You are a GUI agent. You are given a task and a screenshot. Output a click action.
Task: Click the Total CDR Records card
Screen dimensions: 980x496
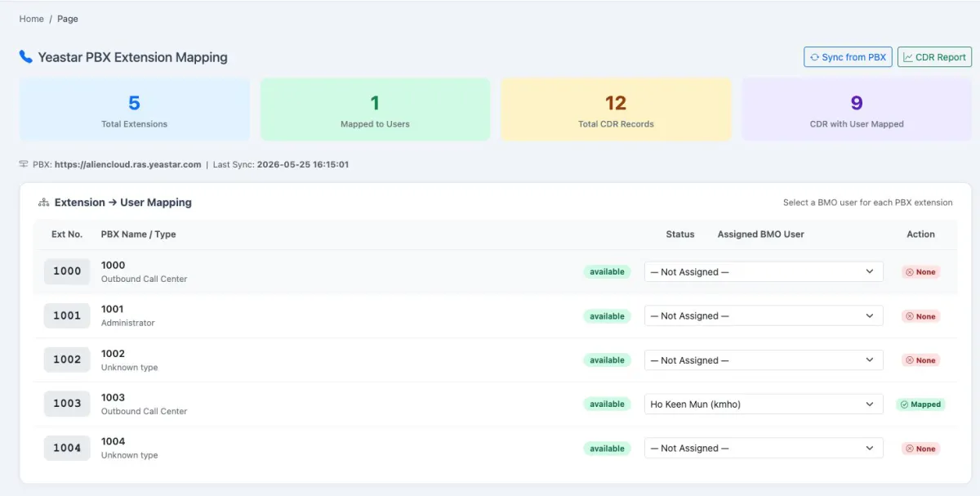[616, 109]
